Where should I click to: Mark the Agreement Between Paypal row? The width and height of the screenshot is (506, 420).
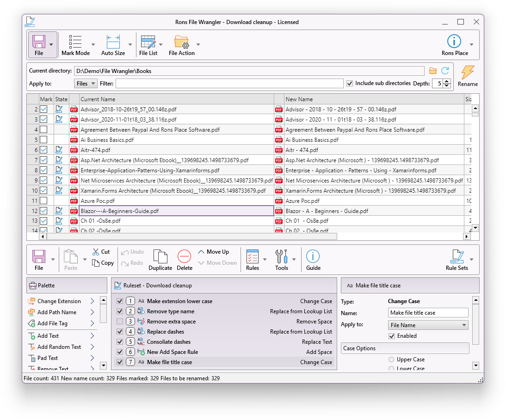[43, 129]
